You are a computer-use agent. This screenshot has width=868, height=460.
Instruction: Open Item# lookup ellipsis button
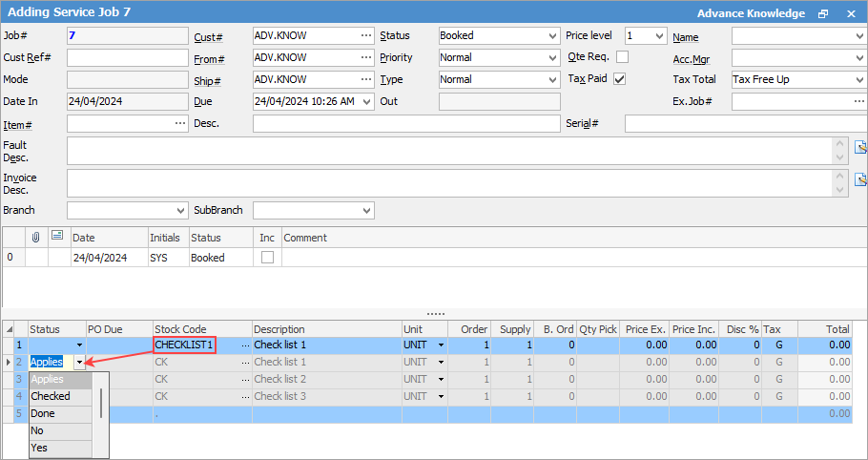(x=180, y=123)
